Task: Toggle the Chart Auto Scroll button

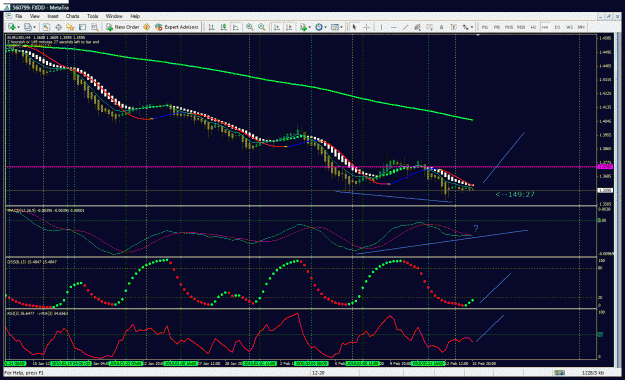Action: coord(276,27)
